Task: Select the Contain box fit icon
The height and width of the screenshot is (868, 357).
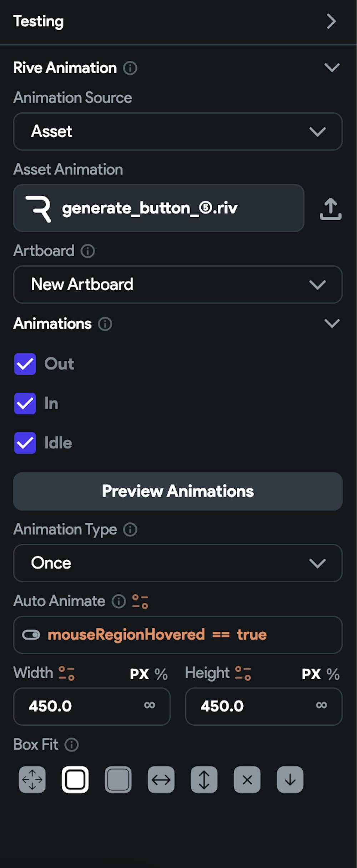Action: click(75, 780)
